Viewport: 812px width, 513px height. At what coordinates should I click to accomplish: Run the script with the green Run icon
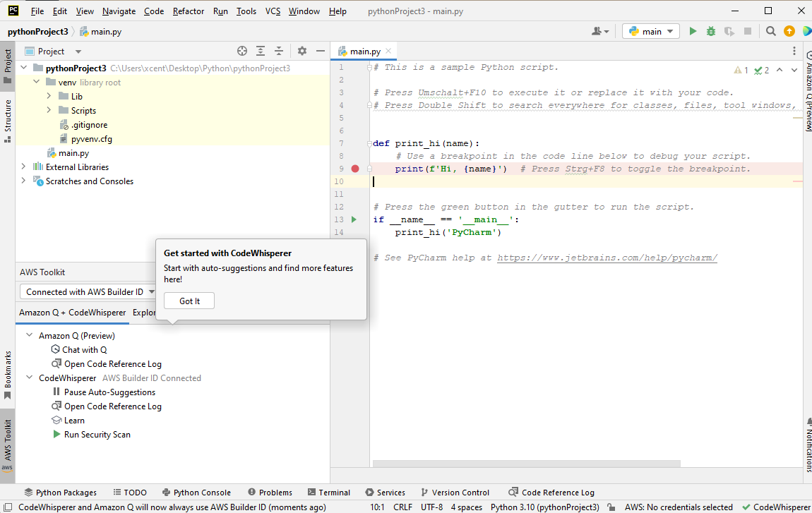coord(693,31)
